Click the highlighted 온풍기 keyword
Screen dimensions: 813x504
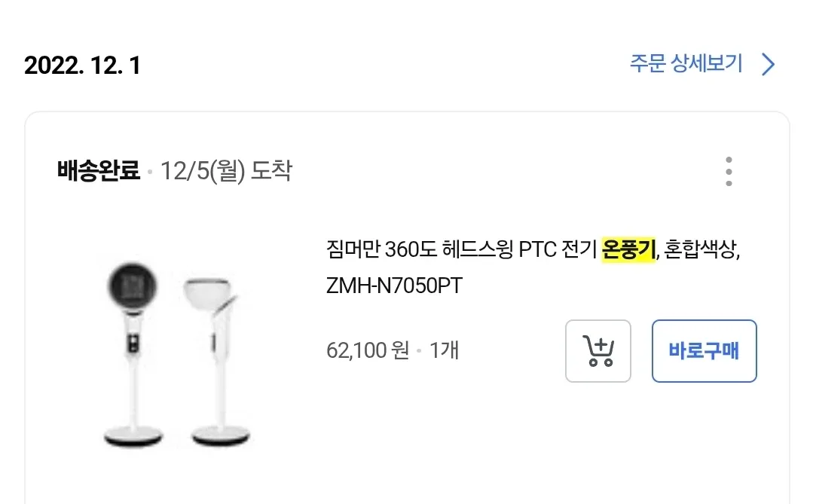click(x=629, y=249)
